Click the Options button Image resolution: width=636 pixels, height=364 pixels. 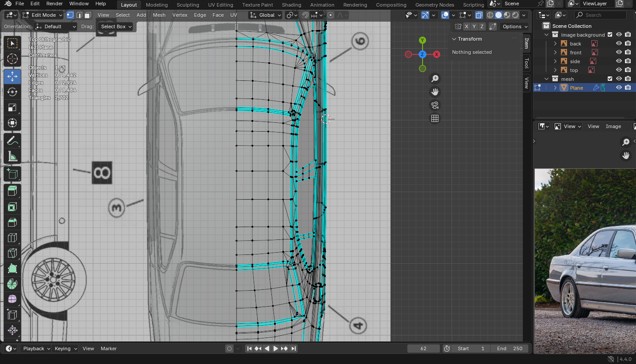coord(514,27)
